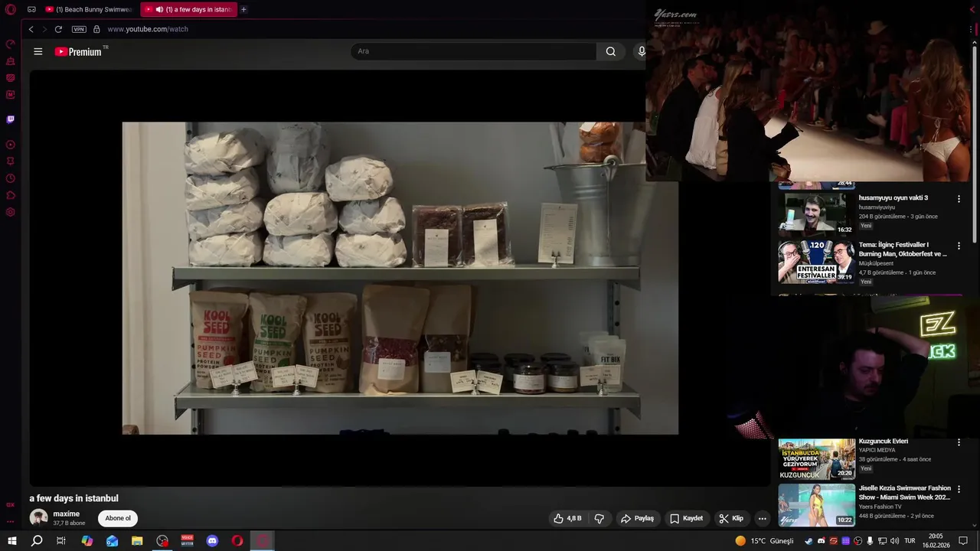Open sidebar three-dot options at bottom

(x=11, y=522)
